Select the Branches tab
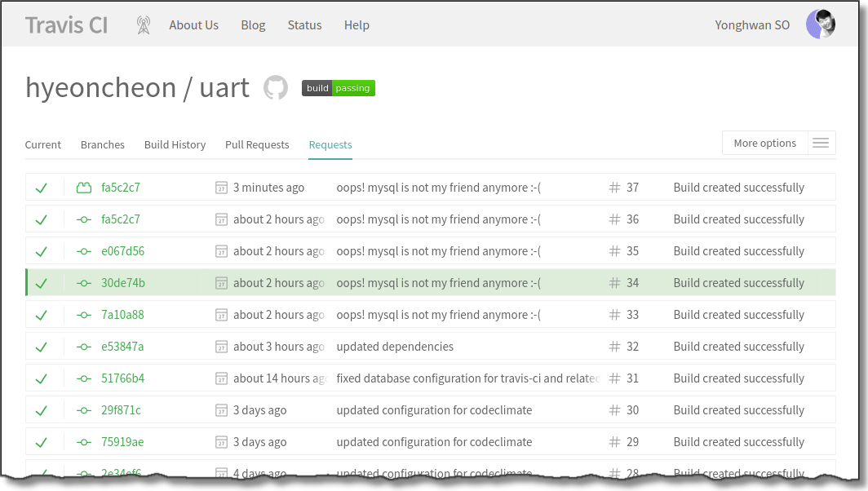868x491 pixels. (103, 144)
